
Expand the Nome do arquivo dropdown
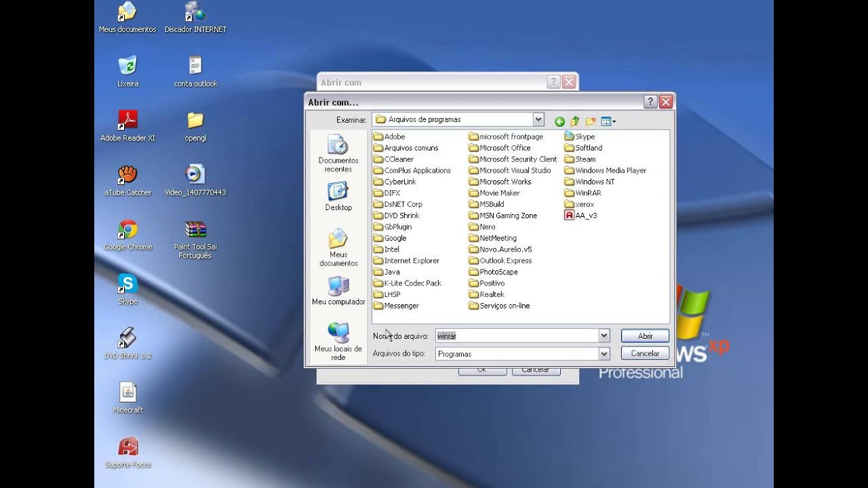click(x=604, y=335)
